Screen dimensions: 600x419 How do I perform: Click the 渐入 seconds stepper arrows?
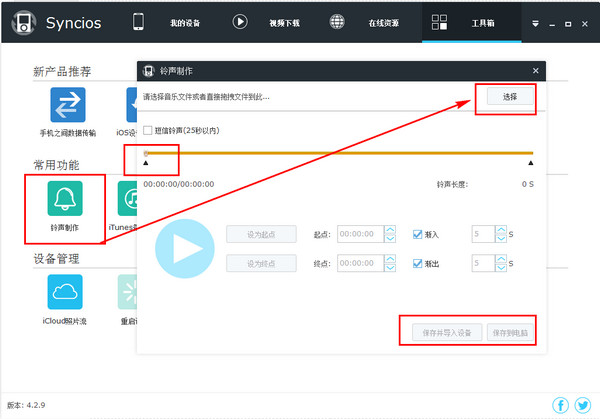point(501,234)
